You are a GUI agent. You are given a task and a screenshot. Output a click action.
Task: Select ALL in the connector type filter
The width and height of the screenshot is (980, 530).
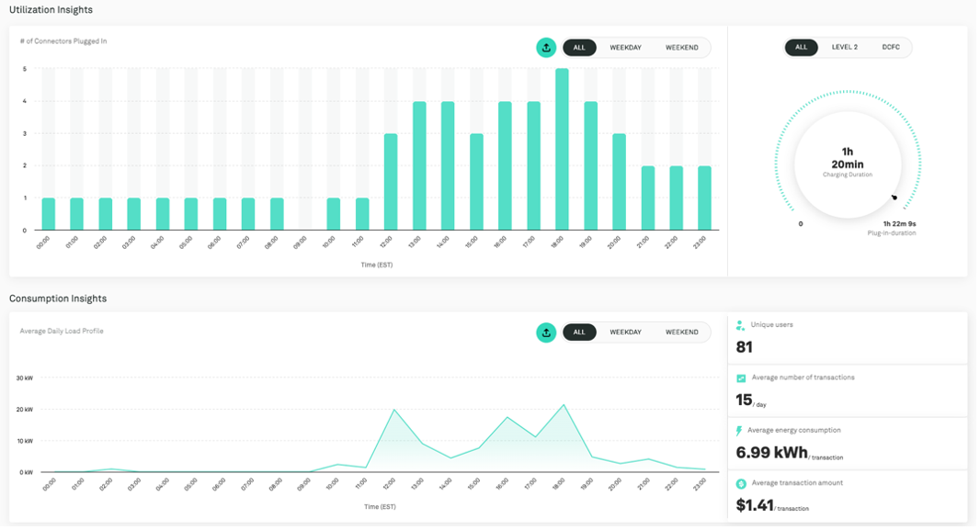[801, 47]
